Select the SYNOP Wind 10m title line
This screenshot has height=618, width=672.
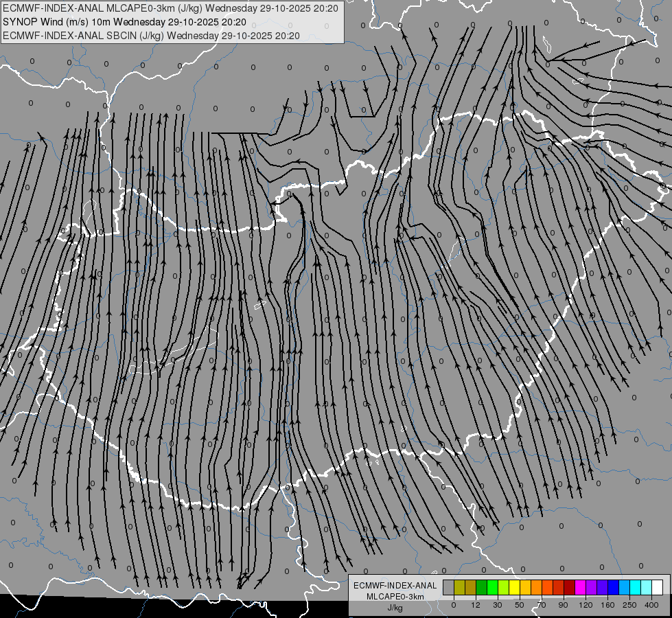pyautogui.click(x=124, y=22)
